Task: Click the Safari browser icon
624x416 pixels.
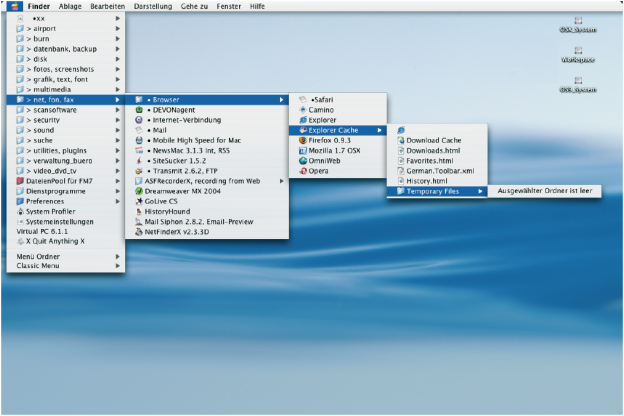Action: click(x=303, y=100)
